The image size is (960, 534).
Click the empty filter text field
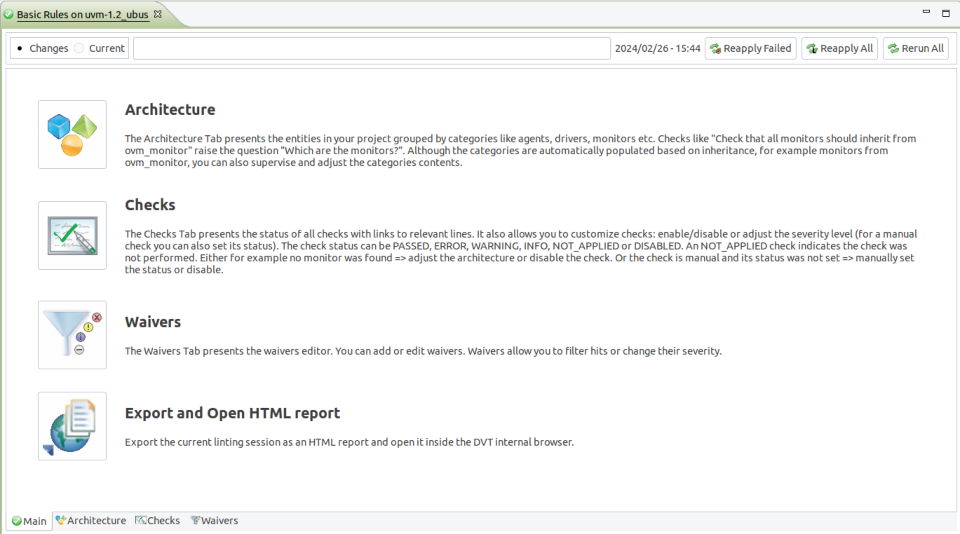point(372,48)
